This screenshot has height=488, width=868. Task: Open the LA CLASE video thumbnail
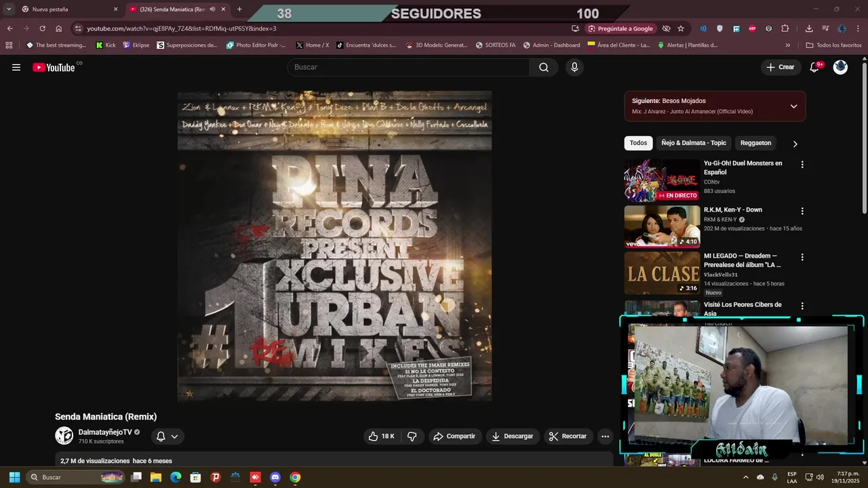pos(662,273)
